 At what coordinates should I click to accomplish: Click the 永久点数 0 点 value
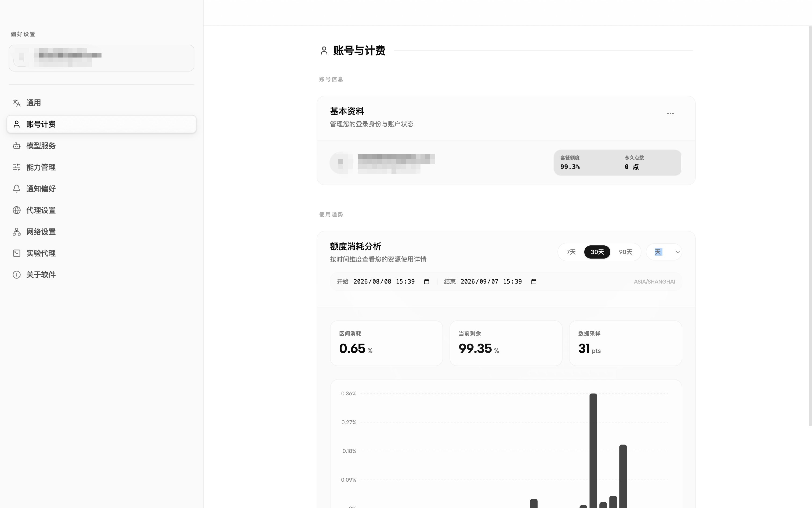tap(632, 167)
